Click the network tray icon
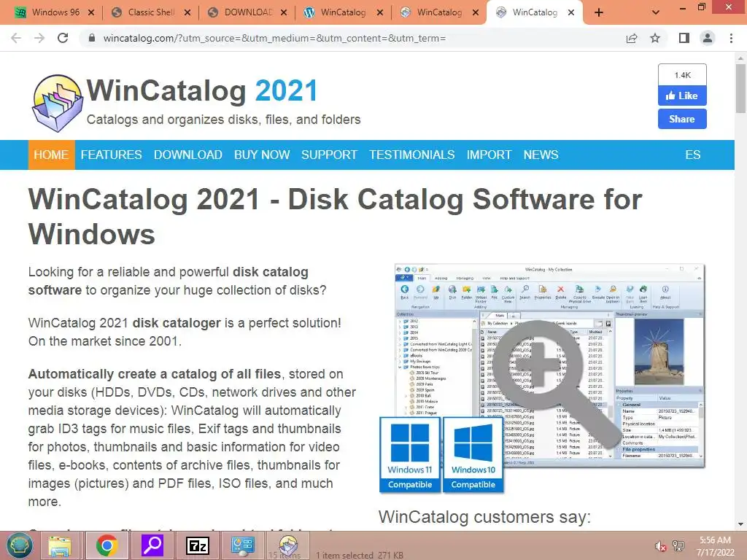 click(x=678, y=546)
